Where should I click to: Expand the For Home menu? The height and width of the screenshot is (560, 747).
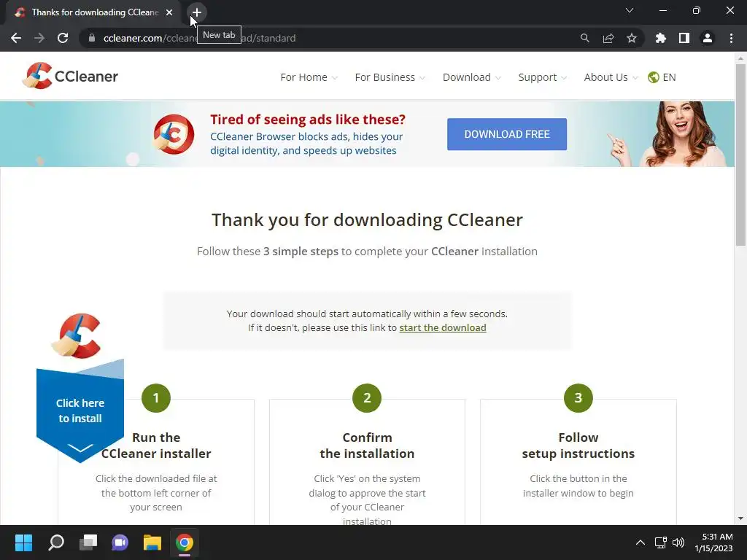pos(309,77)
